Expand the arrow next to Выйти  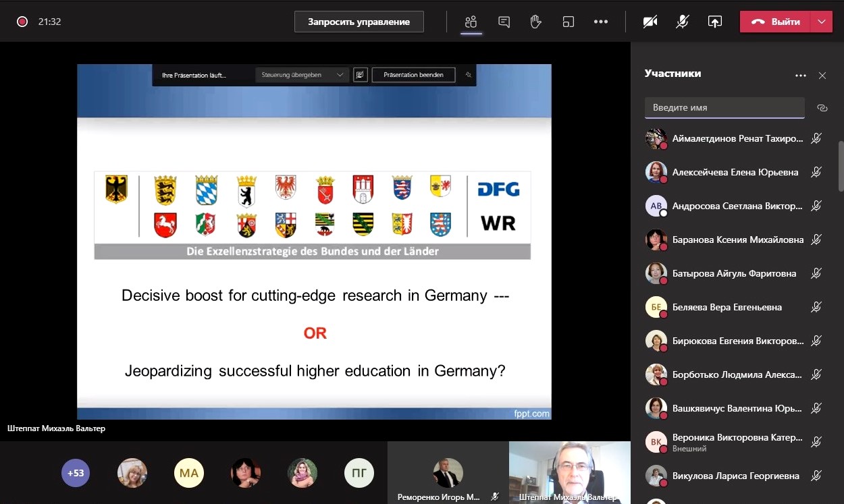[821, 22]
